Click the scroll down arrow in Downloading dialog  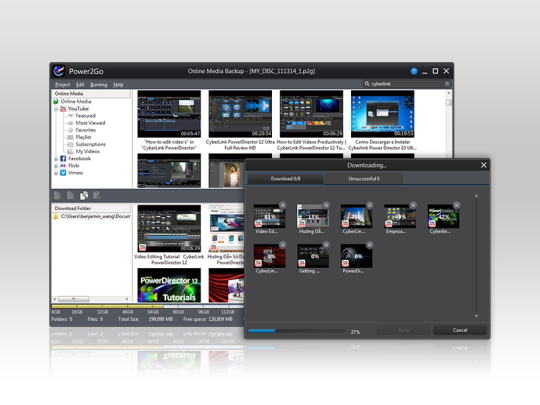pos(476,316)
